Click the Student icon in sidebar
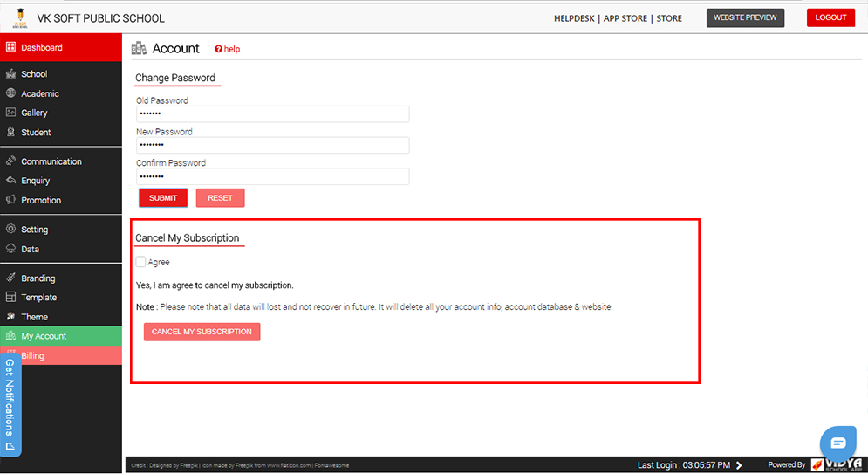The width and height of the screenshot is (868, 474). tap(10, 132)
